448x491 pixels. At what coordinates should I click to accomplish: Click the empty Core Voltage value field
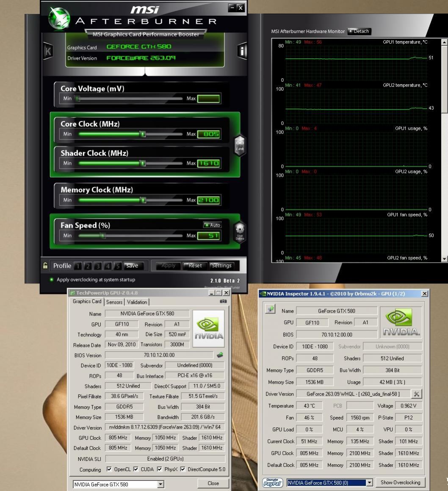pyautogui.click(x=208, y=99)
